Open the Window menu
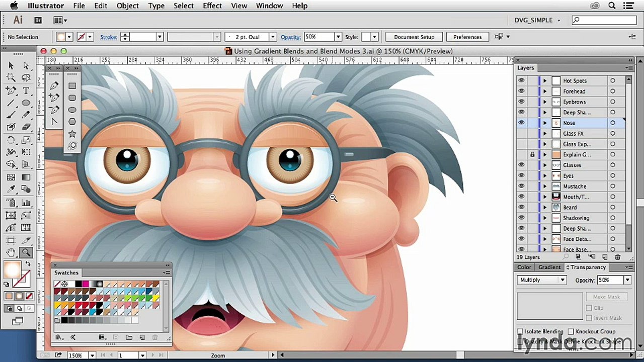 (x=269, y=6)
